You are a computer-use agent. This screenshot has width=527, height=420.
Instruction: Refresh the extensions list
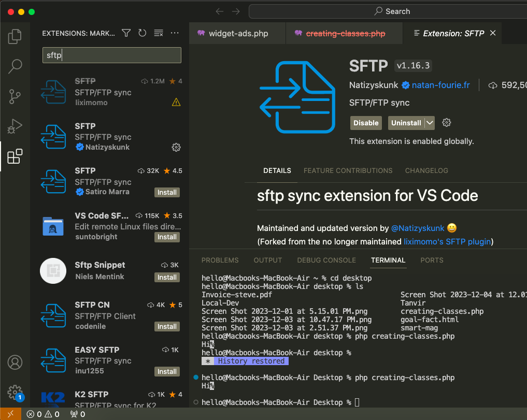pyautogui.click(x=142, y=33)
